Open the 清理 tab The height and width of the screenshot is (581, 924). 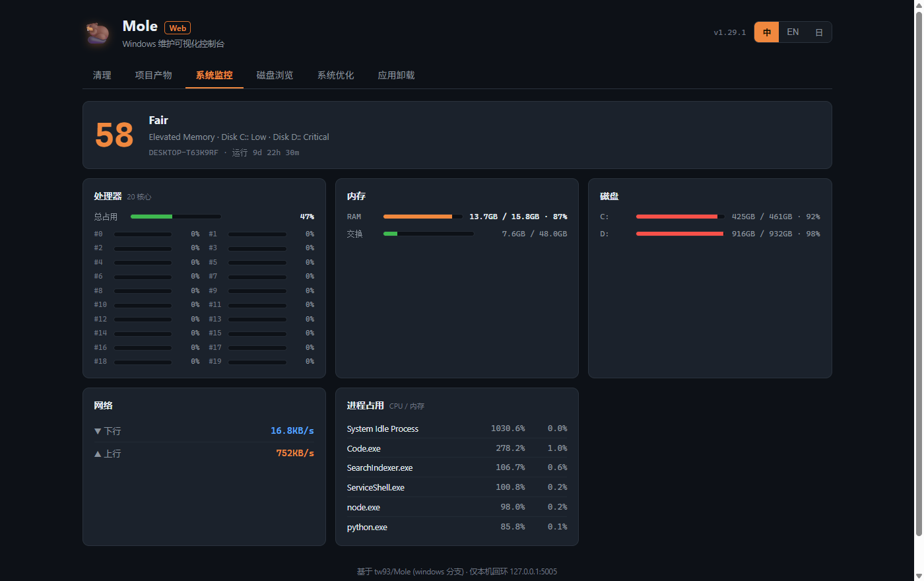102,75
